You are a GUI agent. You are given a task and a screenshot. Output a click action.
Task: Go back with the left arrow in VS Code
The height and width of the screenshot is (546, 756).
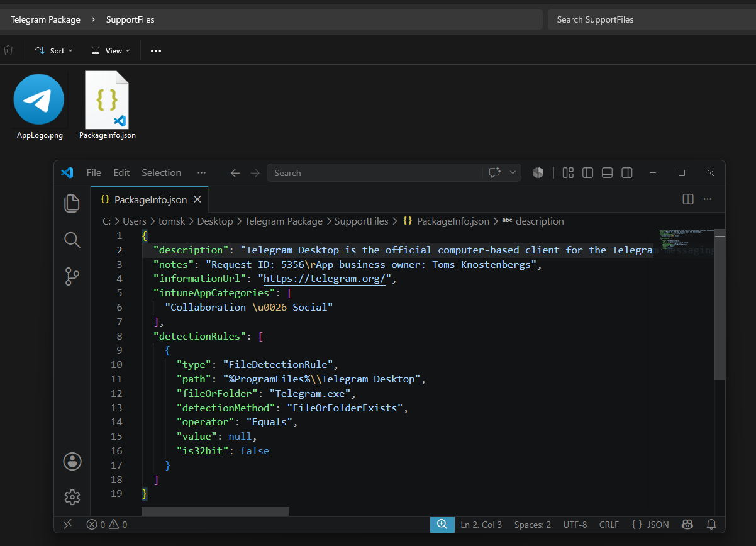click(235, 173)
